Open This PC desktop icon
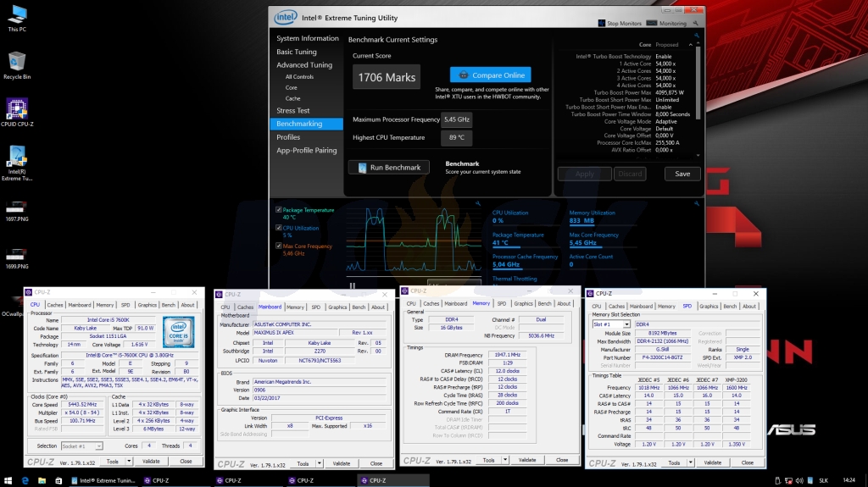The image size is (868, 487). pyautogui.click(x=17, y=18)
